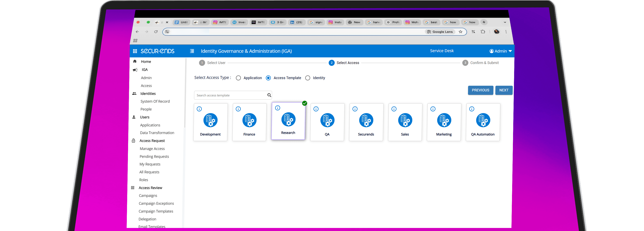Click the Access Review grid icon
This screenshot has height=231, width=644.
click(133, 188)
